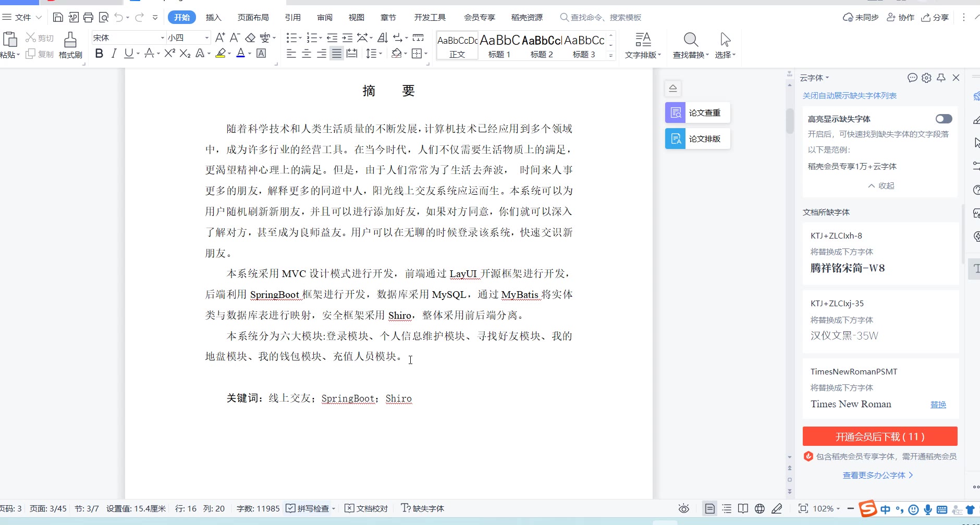The height and width of the screenshot is (525, 980).
Task: Click the Print icon in quick access toolbar
Action: coord(88,17)
